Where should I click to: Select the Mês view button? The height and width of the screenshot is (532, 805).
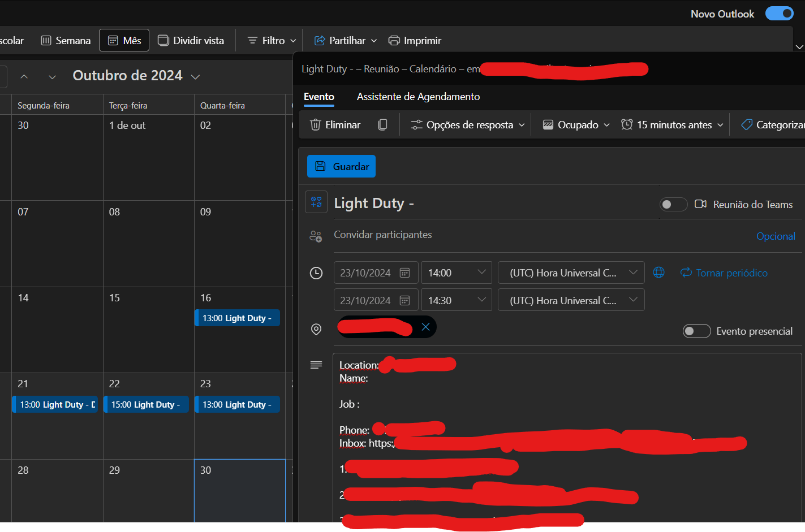(124, 41)
